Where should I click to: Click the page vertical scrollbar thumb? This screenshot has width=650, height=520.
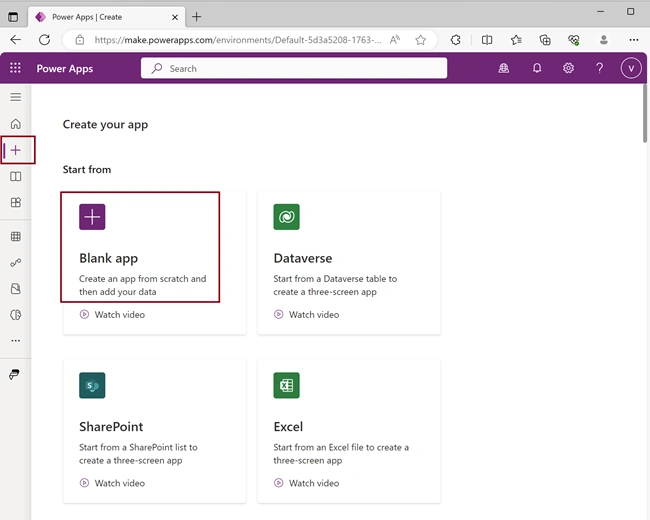pos(645,114)
